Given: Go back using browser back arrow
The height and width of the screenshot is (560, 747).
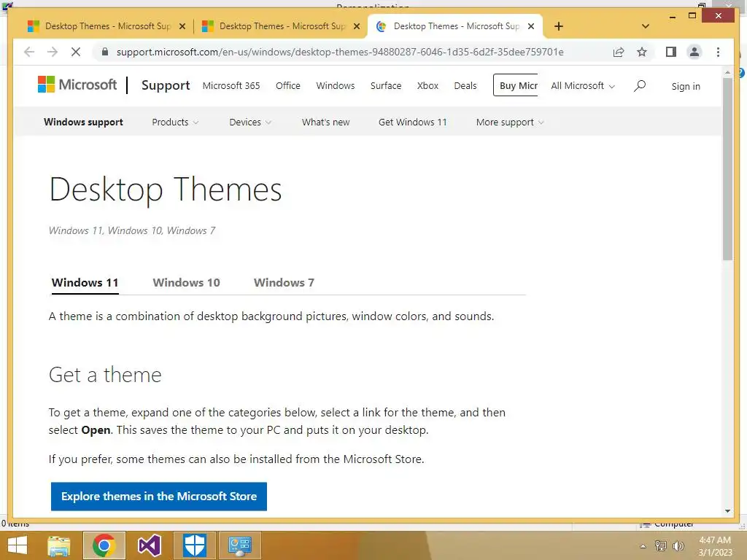Looking at the screenshot, I should (29, 52).
